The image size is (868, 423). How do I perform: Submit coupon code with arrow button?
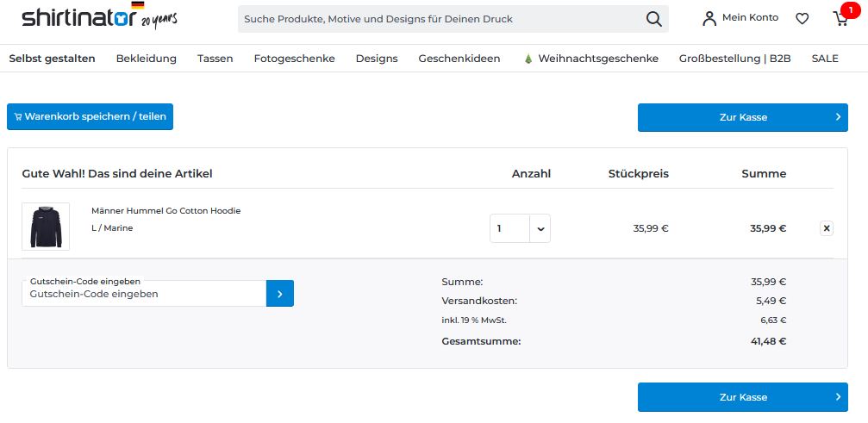pyautogui.click(x=280, y=294)
